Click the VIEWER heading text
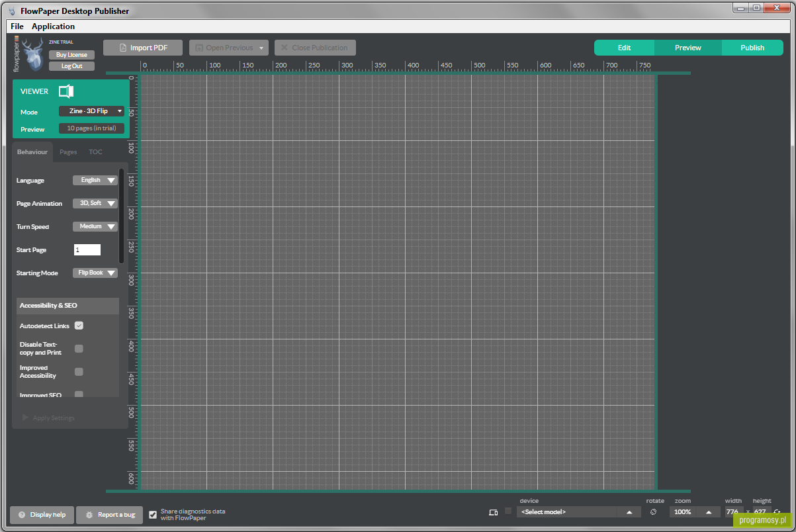Image resolution: width=796 pixels, height=532 pixels. tap(34, 91)
